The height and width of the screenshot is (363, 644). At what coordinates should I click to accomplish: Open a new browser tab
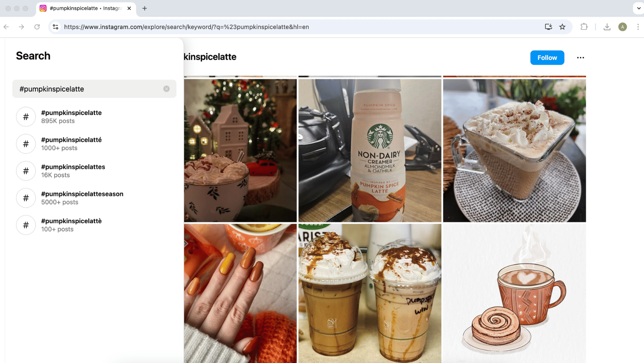pos(145,8)
